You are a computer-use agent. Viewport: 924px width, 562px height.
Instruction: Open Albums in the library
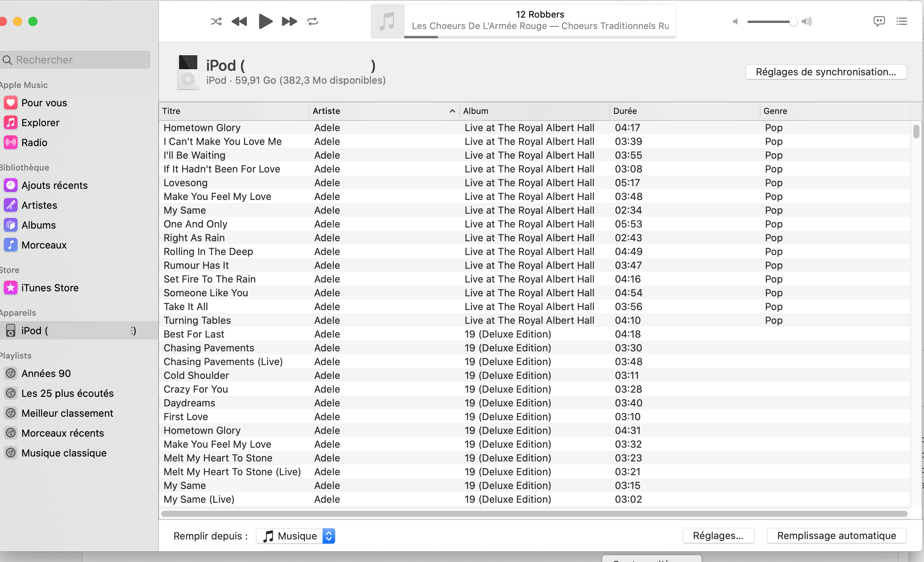pyautogui.click(x=38, y=225)
